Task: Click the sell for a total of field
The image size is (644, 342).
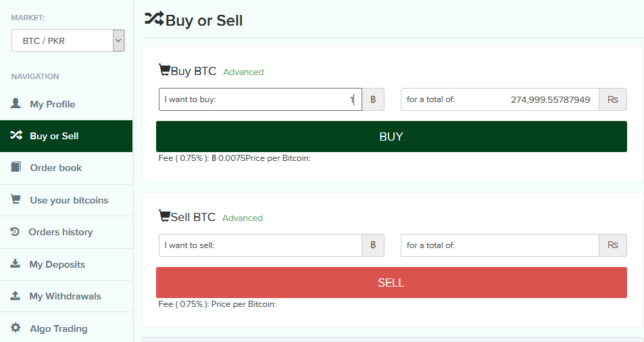Action: point(500,245)
